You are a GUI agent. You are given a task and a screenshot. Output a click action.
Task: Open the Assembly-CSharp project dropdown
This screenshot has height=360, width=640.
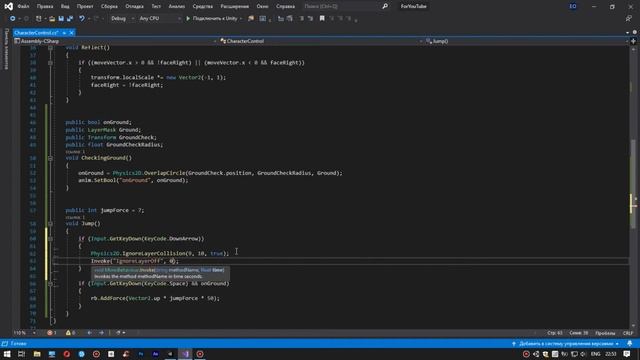(x=115, y=41)
